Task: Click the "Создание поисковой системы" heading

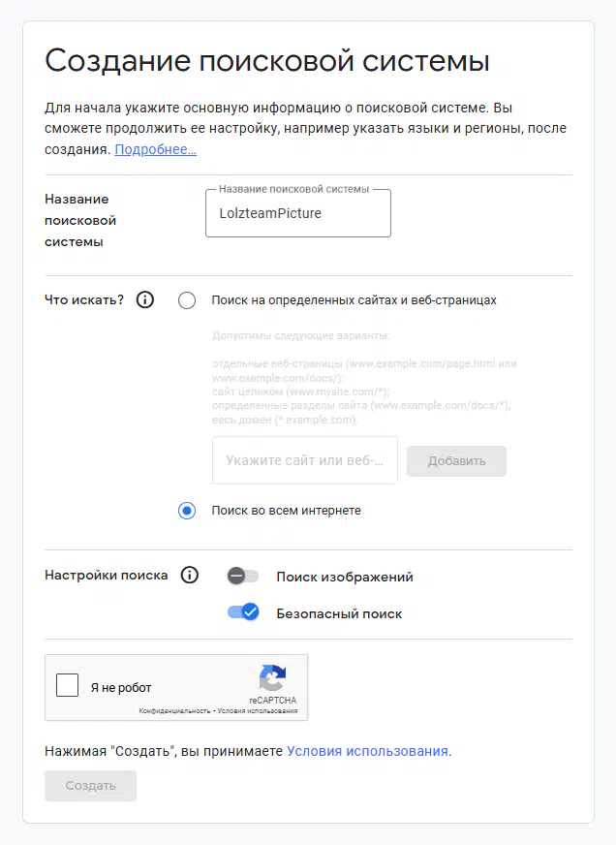Action: (x=267, y=61)
